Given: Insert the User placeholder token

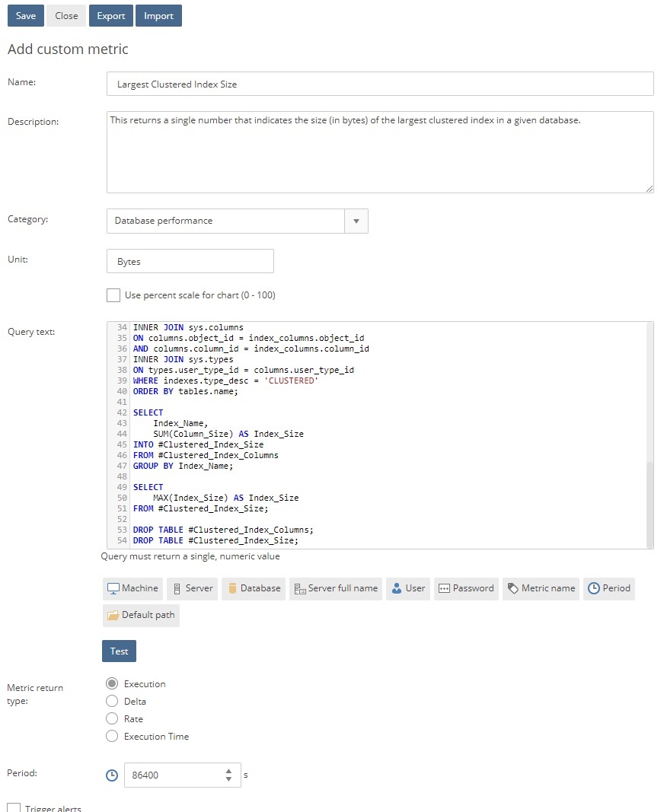Looking at the screenshot, I should point(407,588).
